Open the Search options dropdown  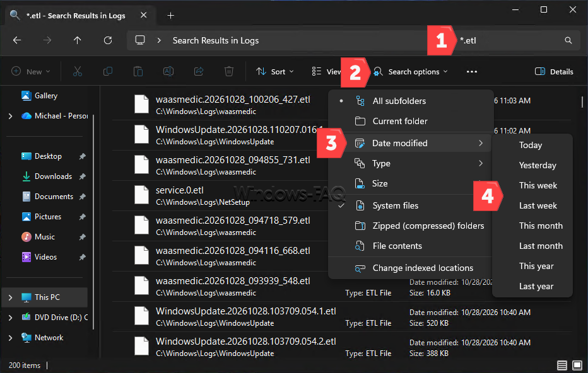(410, 72)
